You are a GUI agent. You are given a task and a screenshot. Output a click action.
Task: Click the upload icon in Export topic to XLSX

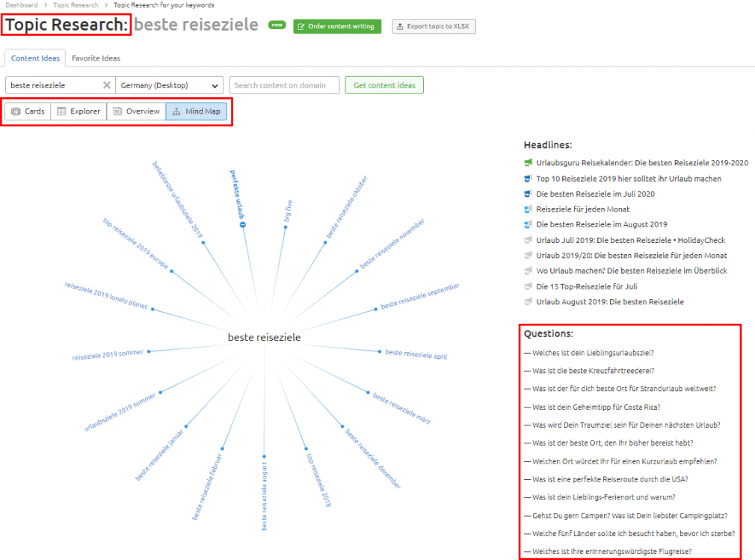coord(400,26)
